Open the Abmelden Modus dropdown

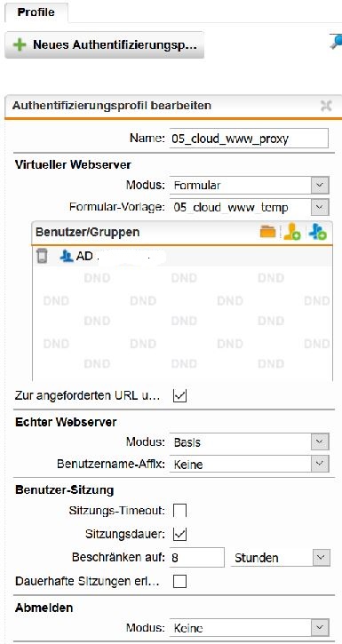(250, 628)
